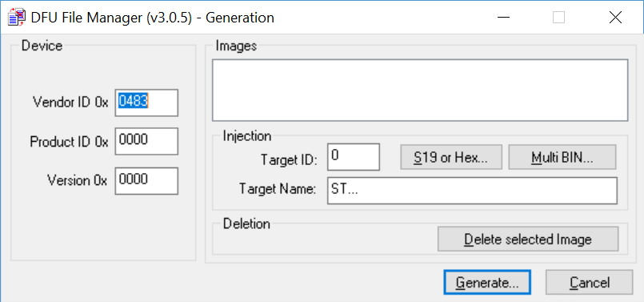This screenshot has height=302, width=644.
Task: Click the Target Name text box
Action: coord(472,191)
